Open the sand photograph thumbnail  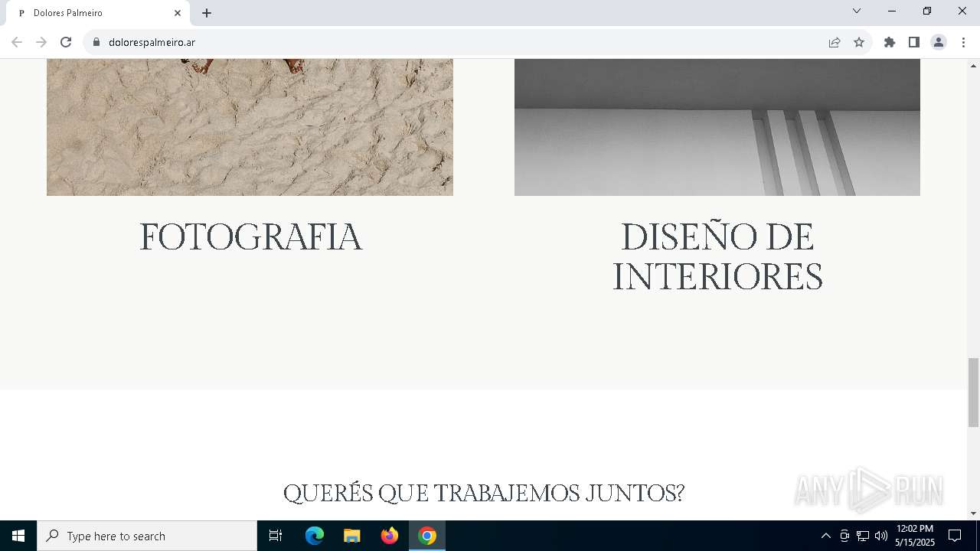pyautogui.click(x=250, y=127)
